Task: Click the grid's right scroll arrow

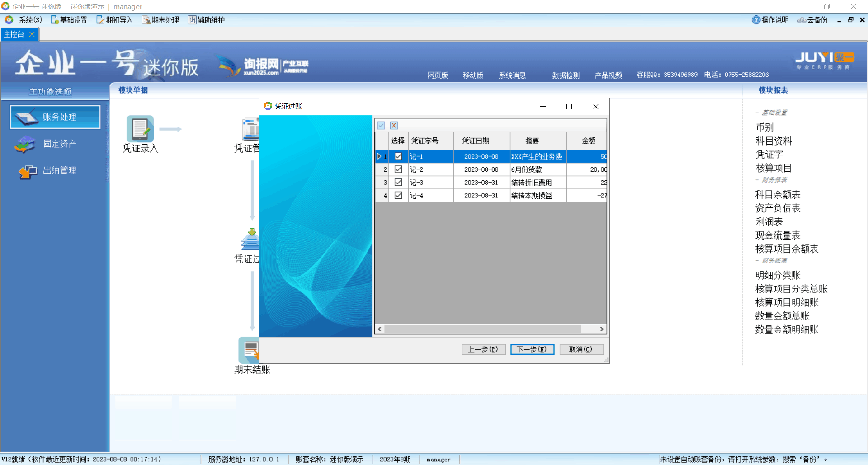Action: 602,329
